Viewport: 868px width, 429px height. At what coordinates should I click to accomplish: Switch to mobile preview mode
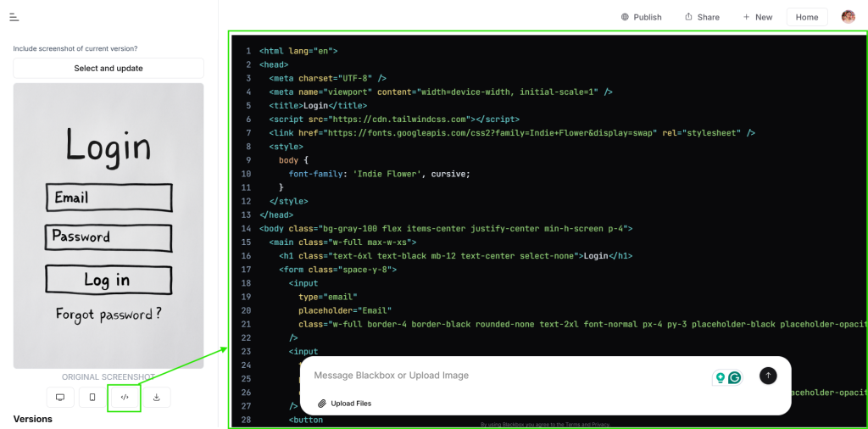[92, 397]
